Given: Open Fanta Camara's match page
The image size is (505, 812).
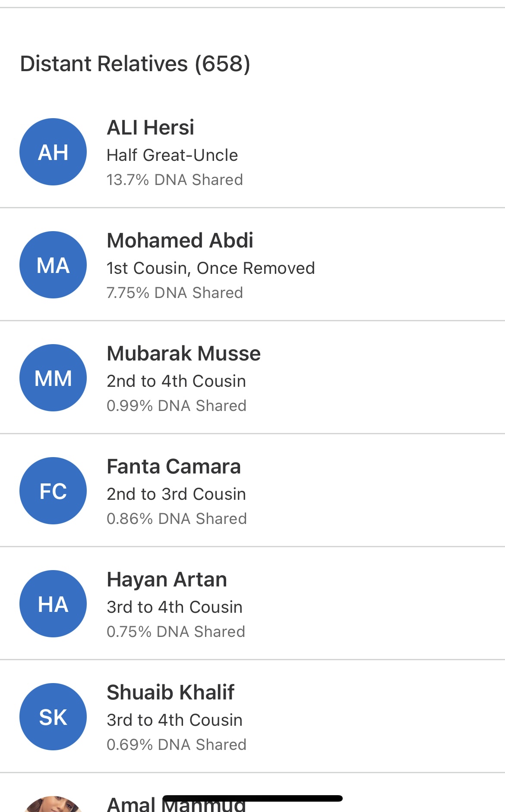Looking at the screenshot, I should tap(174, 467).
